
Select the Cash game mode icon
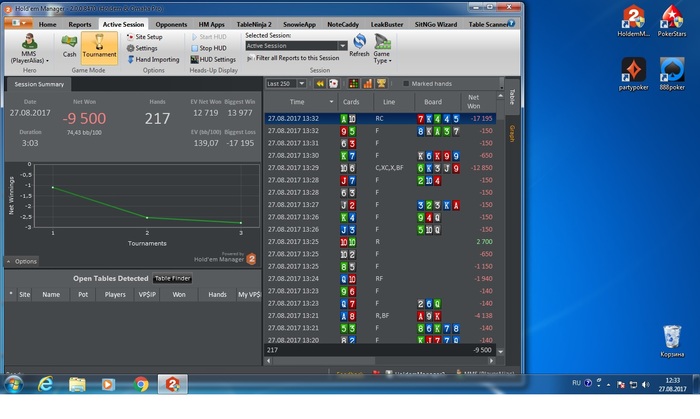click(x=69, y=46)
